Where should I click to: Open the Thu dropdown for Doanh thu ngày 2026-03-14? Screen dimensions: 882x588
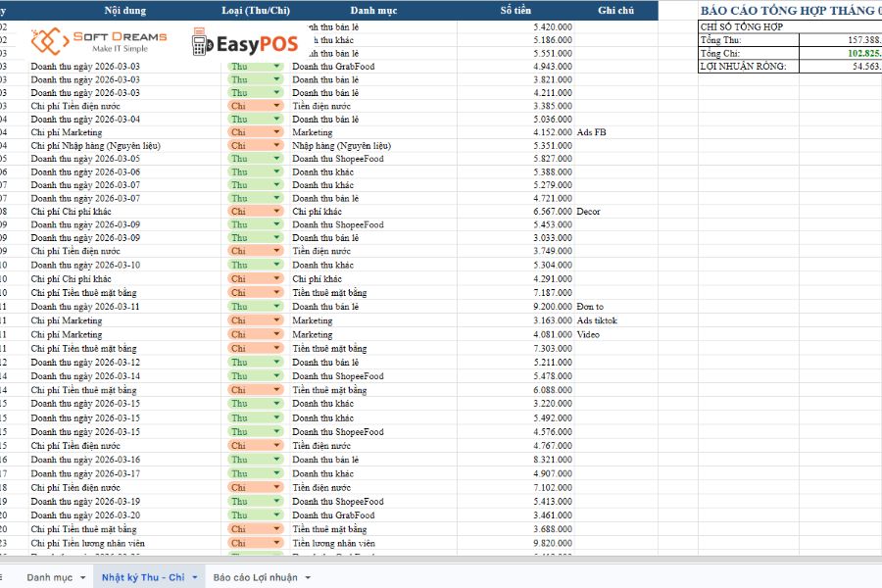276,376
